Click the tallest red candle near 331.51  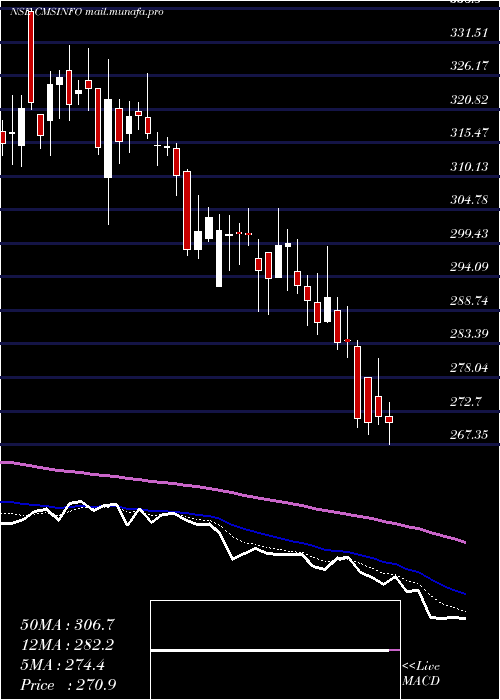point(31,56)
